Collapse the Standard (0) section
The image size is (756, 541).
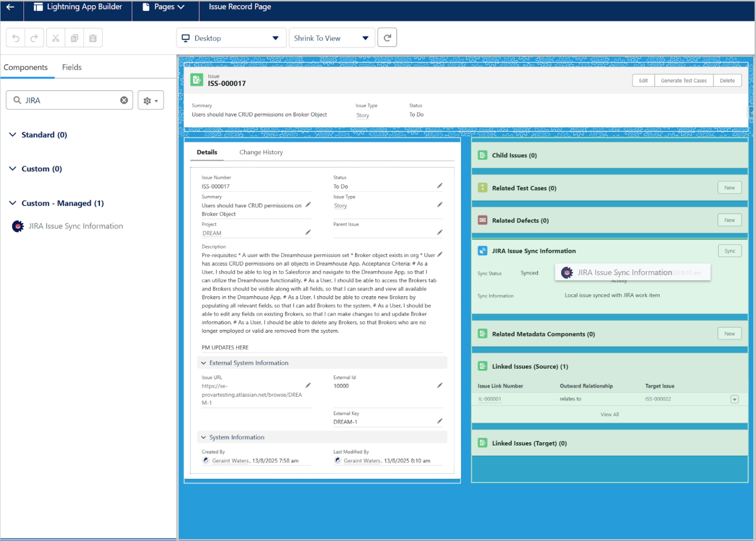pyautogui.click(x=13, y=134)
